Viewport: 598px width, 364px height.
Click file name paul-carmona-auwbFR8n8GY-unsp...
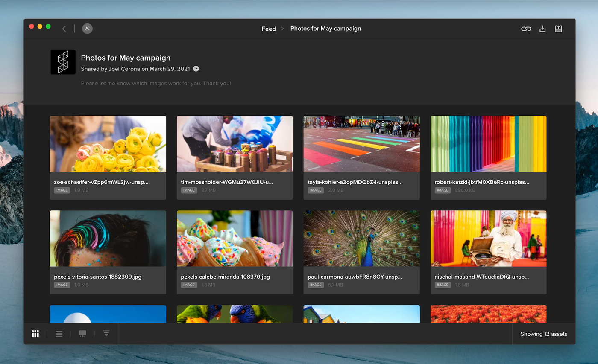pos(355,277)
